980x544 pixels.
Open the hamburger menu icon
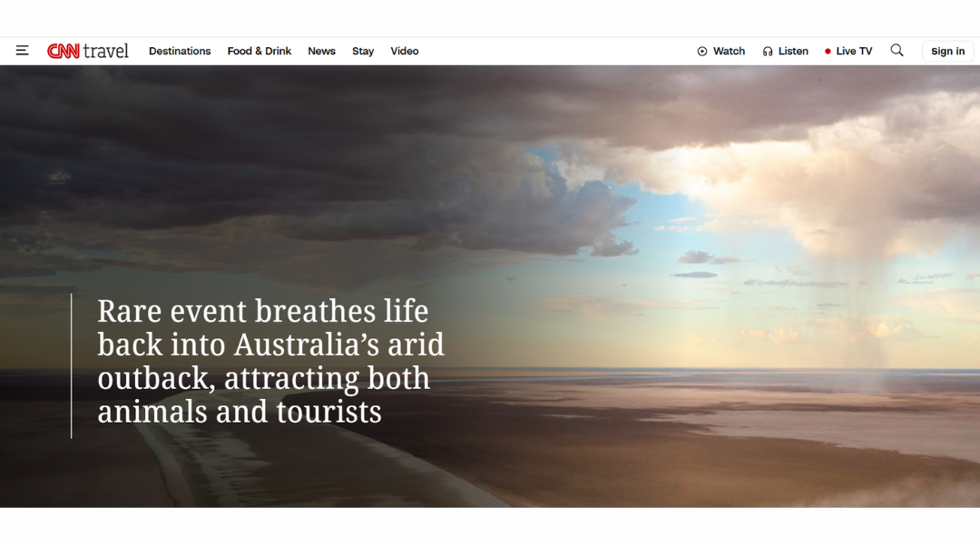22,51
